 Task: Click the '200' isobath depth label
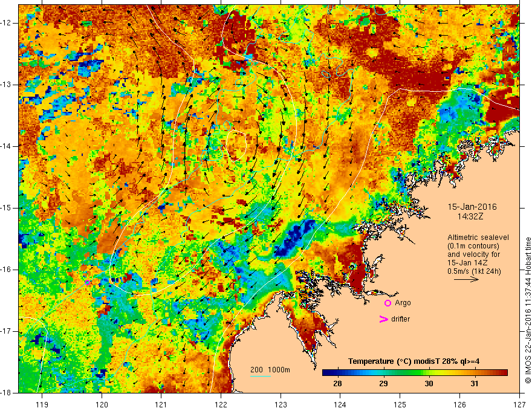[x=256, y=370]
